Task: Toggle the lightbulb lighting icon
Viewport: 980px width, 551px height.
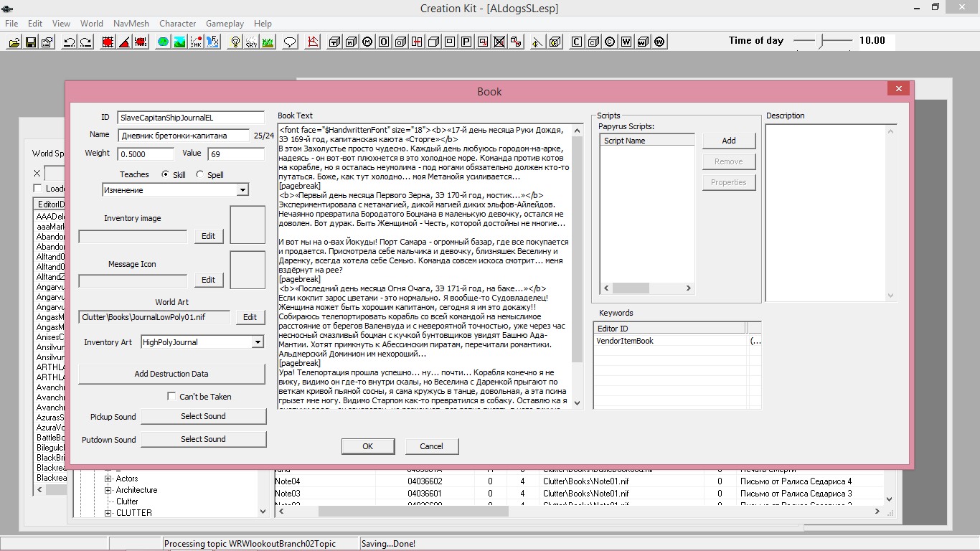Action: [x=235, y=42]
